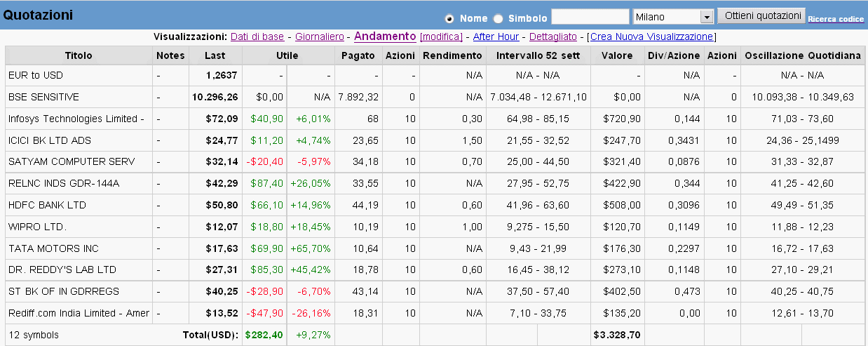The image size is (868, 346).
Task: Switch to Dati di base view
Action: pyautogui.click(x=257, y=36)
